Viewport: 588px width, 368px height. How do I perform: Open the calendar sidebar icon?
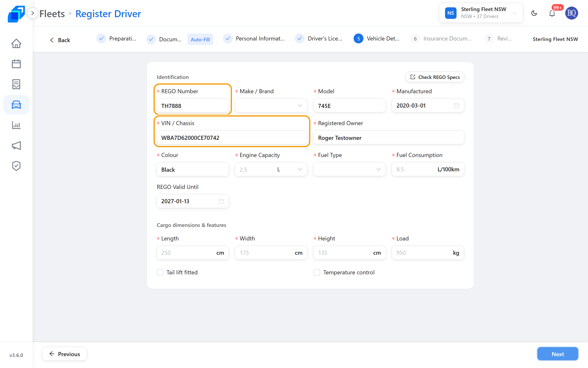pos(16,64)
